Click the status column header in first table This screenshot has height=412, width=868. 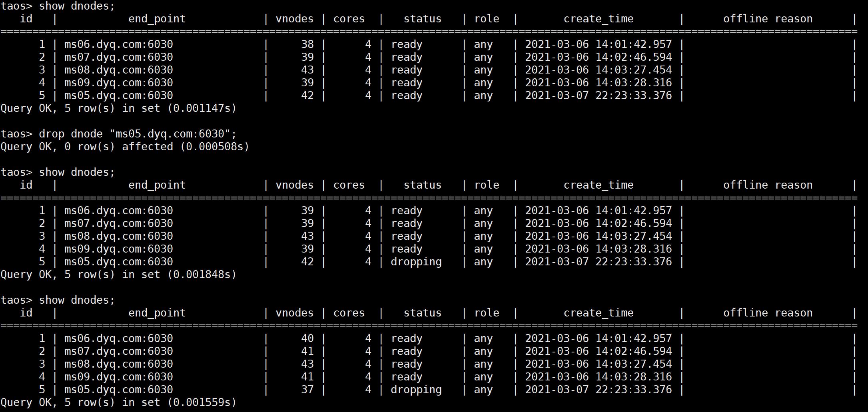422,18
